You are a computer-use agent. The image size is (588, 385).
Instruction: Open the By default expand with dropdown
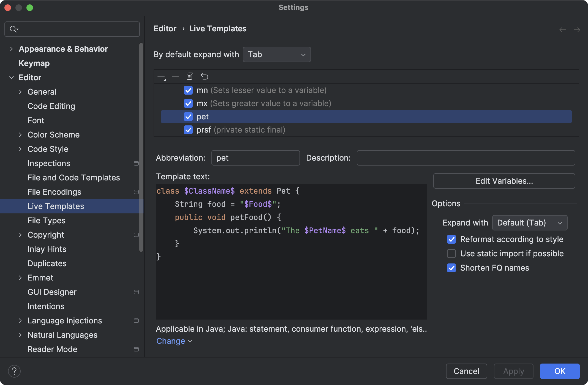[x=277, y=54]
